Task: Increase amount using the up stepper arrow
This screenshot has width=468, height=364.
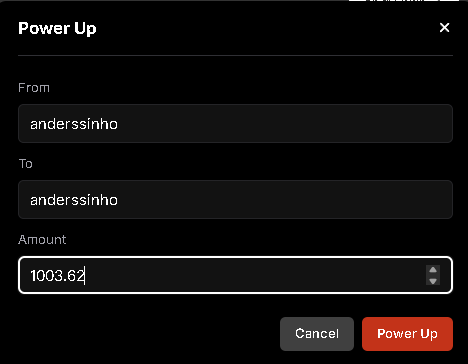Action: click(x=433, y=270)
